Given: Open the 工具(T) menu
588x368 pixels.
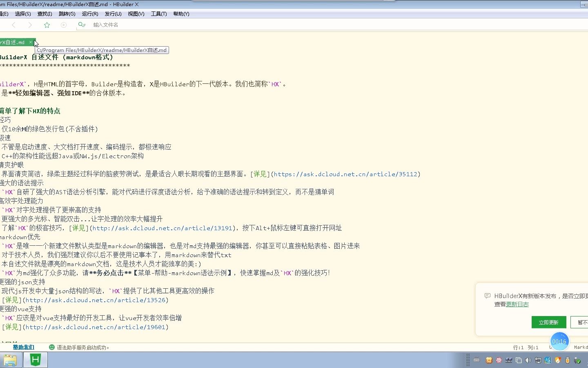Looking at the screenshot, I should (158, 13).
